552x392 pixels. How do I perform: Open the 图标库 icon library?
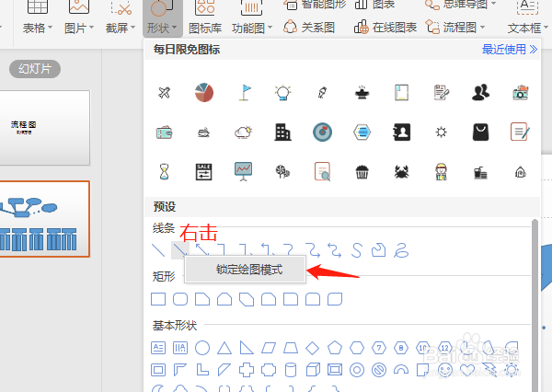[205, 17]
